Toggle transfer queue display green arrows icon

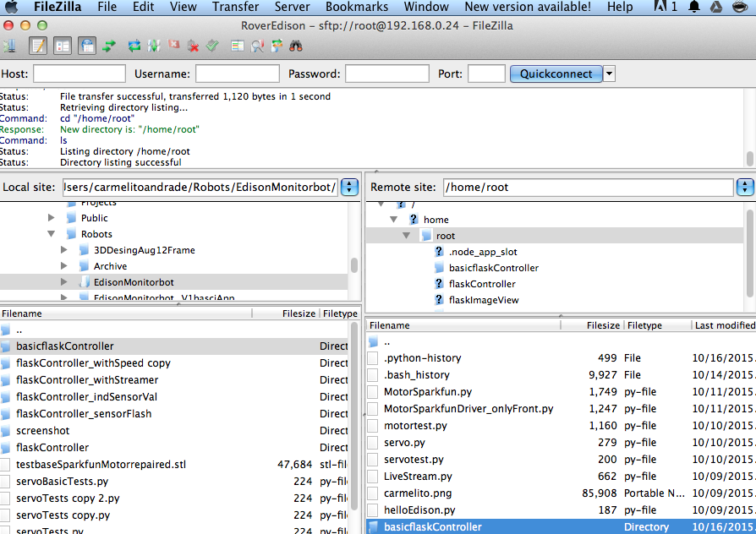tap(109, 46)
